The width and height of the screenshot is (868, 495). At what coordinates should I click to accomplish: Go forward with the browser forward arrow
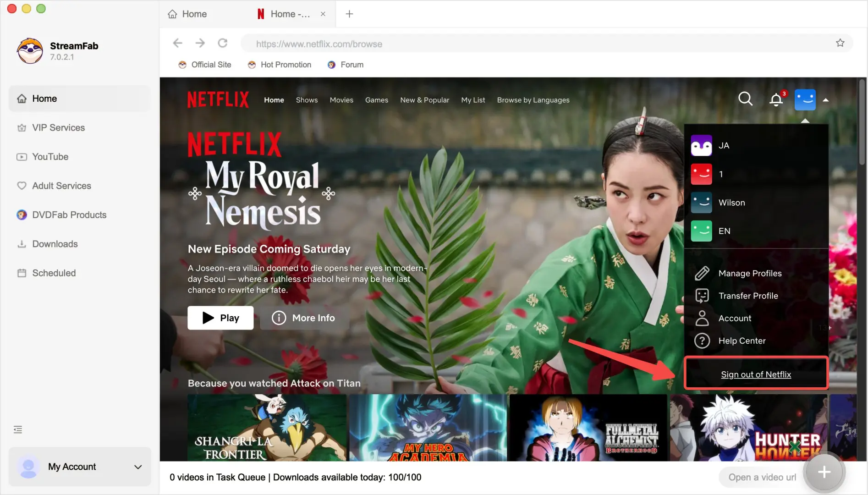tap(200, 43)
